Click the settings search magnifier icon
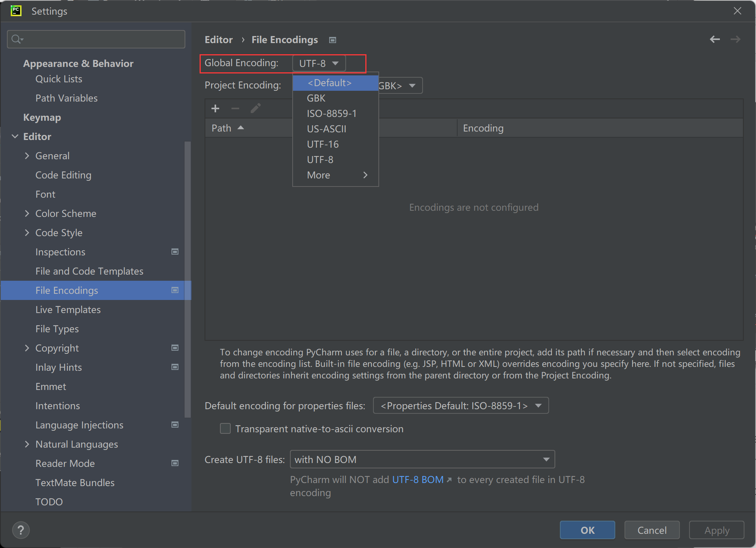 tap(17, 39)
